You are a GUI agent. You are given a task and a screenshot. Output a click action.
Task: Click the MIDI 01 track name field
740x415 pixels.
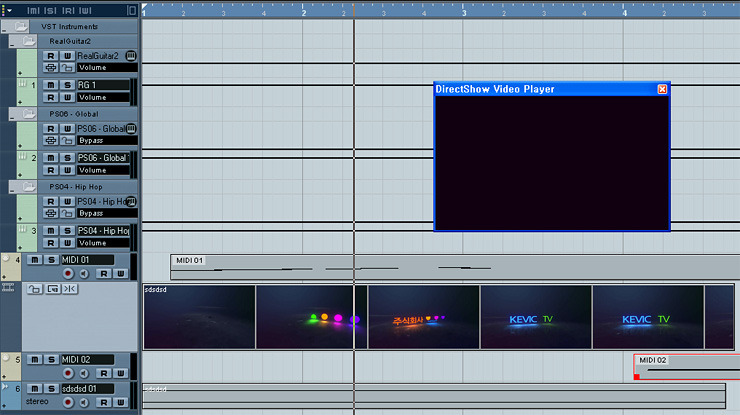pyautogui.click(x=88, y=260)
